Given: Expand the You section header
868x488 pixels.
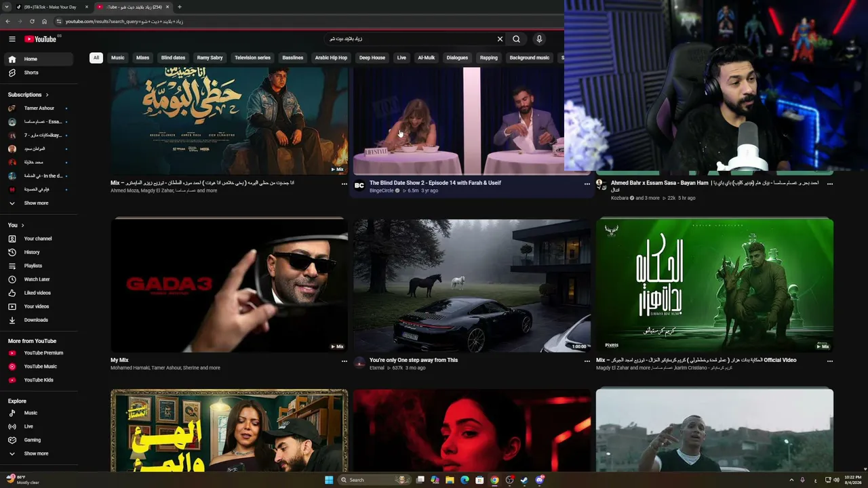Looking at the screenshot, I should pyautogui.click(x=16, y=225).
